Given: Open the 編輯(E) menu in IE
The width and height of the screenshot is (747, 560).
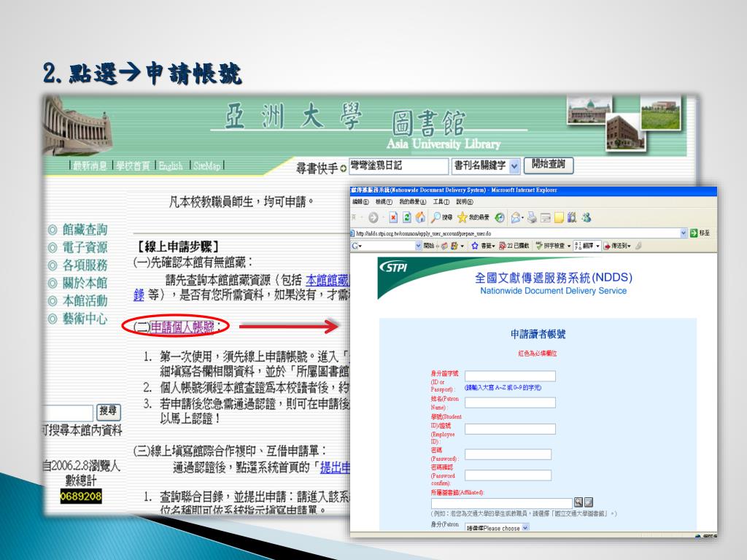Looking at the screenshot, I should [360, 202].
